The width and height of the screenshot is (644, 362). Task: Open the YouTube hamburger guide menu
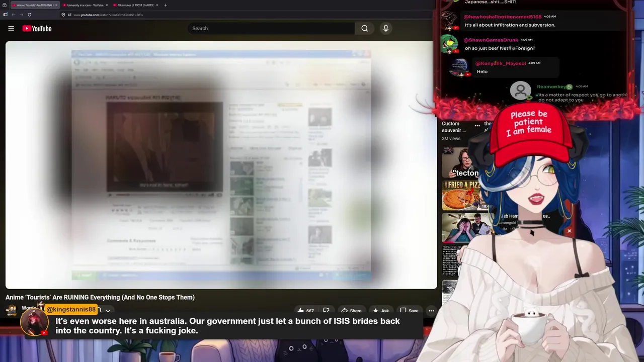(11, 29)
